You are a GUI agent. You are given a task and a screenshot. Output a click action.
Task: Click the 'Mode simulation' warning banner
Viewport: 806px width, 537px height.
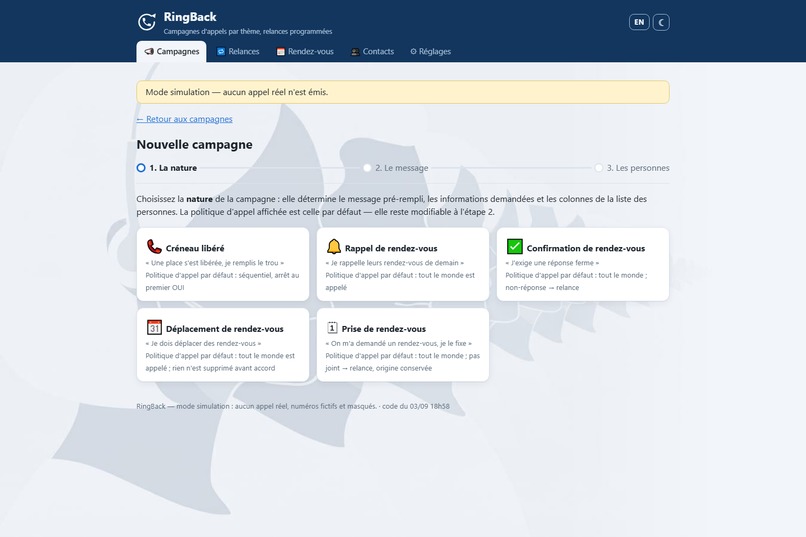pyautogui.click(x=402, y=92)
